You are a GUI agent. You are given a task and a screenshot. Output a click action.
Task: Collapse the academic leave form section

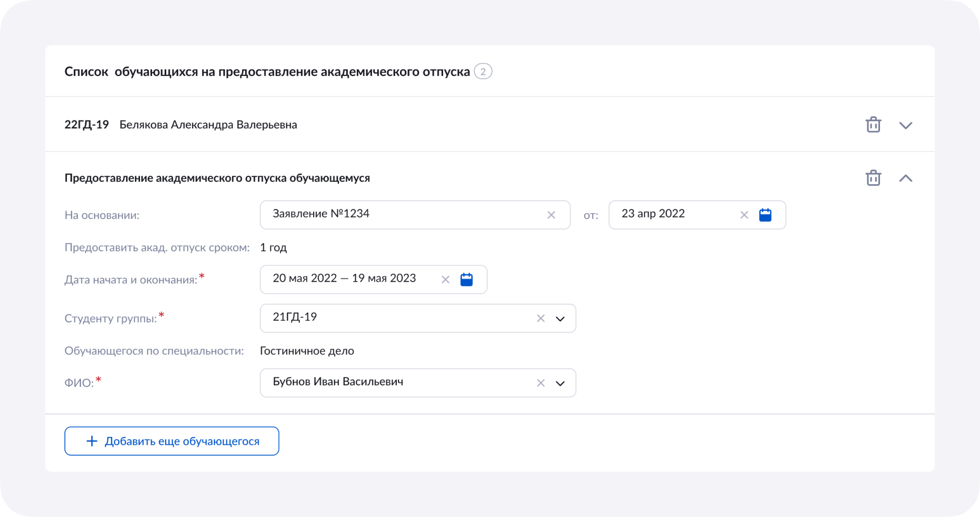tap(906, 178)
